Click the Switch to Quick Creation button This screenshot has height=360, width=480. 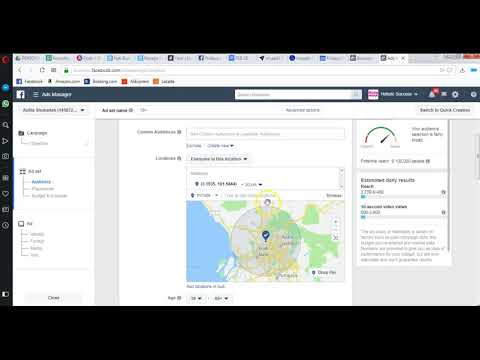(x=445, y=110)
